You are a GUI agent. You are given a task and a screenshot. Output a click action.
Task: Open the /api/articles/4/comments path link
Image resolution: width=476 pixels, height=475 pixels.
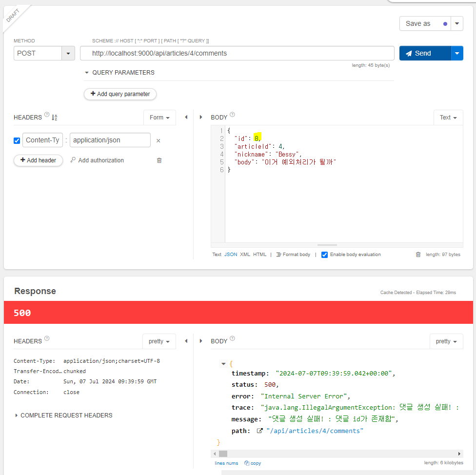(315, 431)
